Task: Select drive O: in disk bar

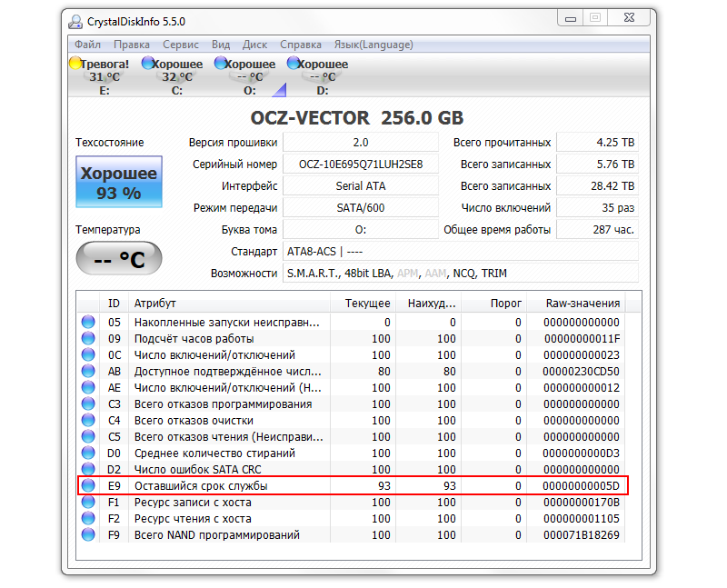Action: 245,76
